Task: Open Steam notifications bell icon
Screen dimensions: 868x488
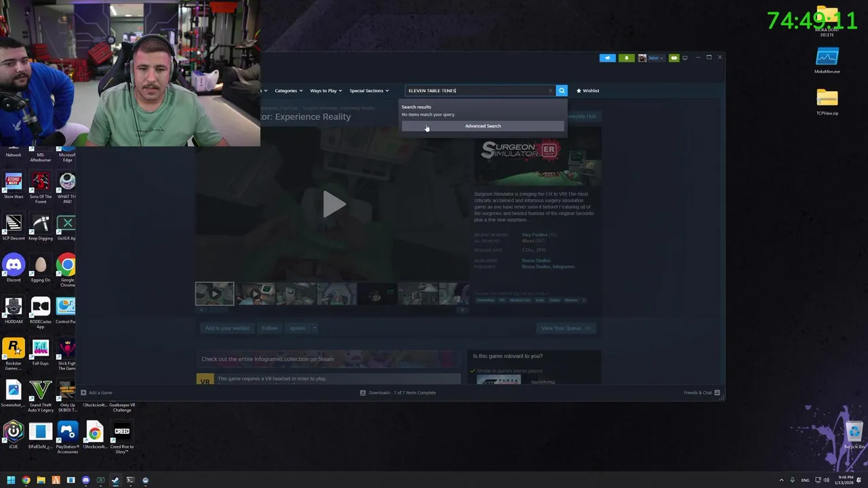Action: 626,58
